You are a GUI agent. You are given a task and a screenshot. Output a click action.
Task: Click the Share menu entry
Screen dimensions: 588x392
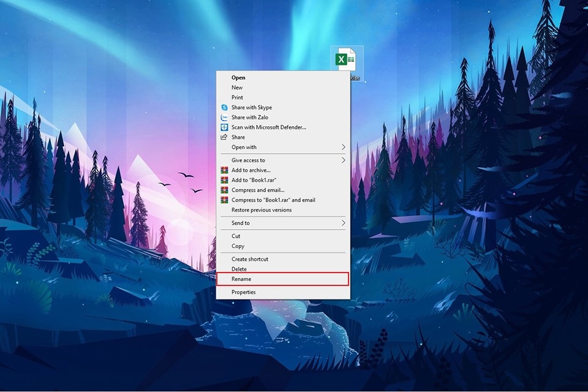[283, 137]
